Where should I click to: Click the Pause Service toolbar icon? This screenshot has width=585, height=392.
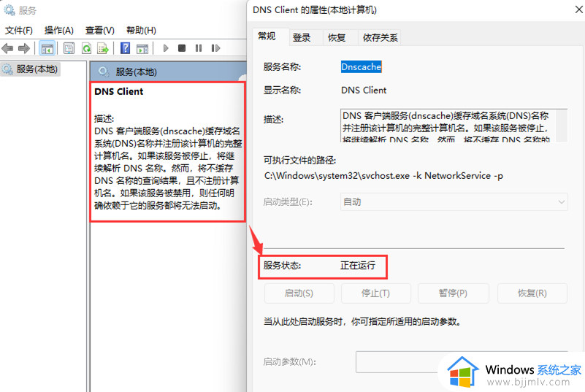tap(199, 48)
